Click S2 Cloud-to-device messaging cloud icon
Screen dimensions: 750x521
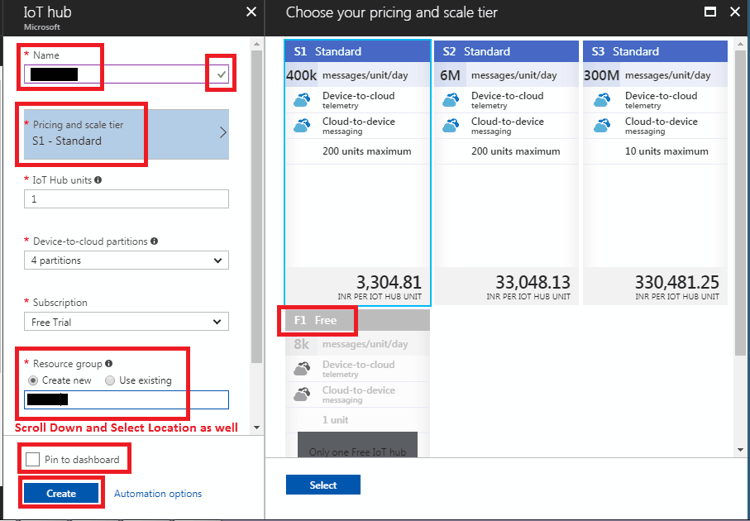pyautogui.click(x=452, y=126)
